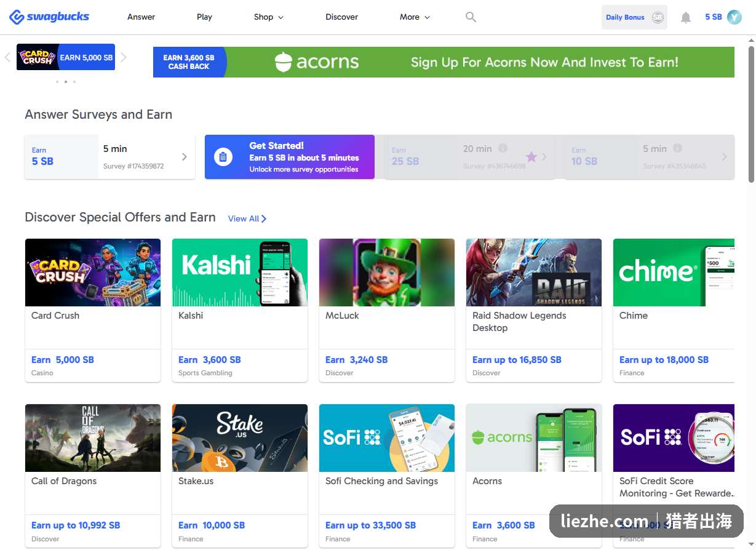This screenshot has height=550, width=756.
Task: Show next carousel promo arrow
Action: point(124,57)
